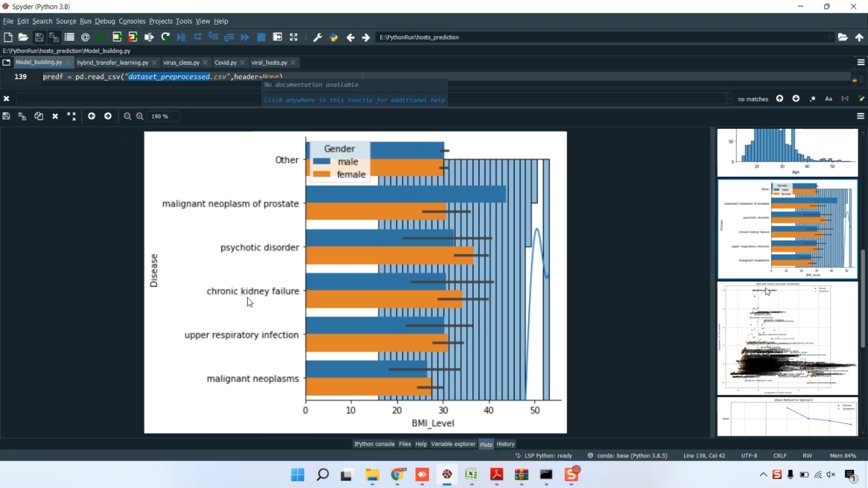The height and width of the screenshot is (488, 868).
Task: Open the Preferences wrench icon
Action: tap(317, 37)
